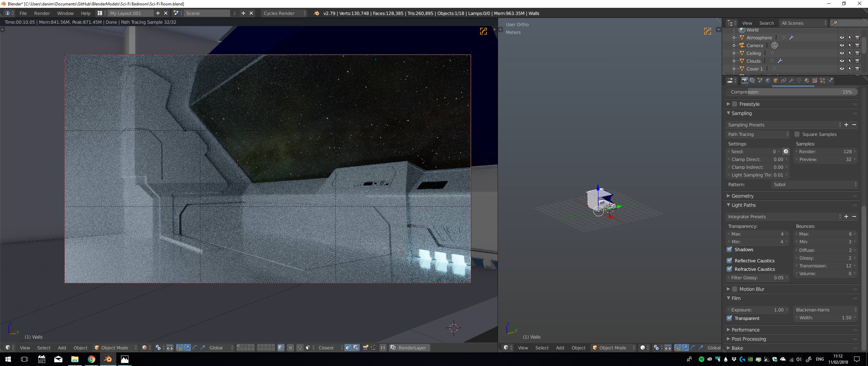Enable the Square Samples checkbox

pos(797,134)
